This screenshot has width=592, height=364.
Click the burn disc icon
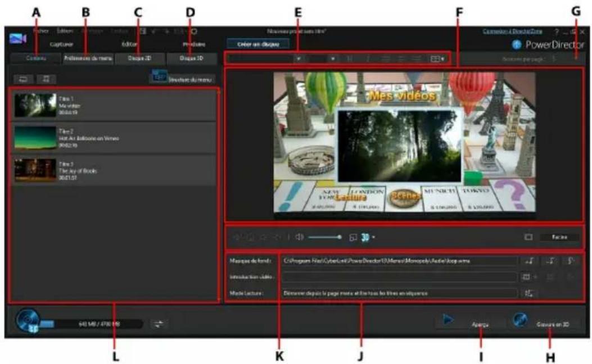[x=520, y=320]
